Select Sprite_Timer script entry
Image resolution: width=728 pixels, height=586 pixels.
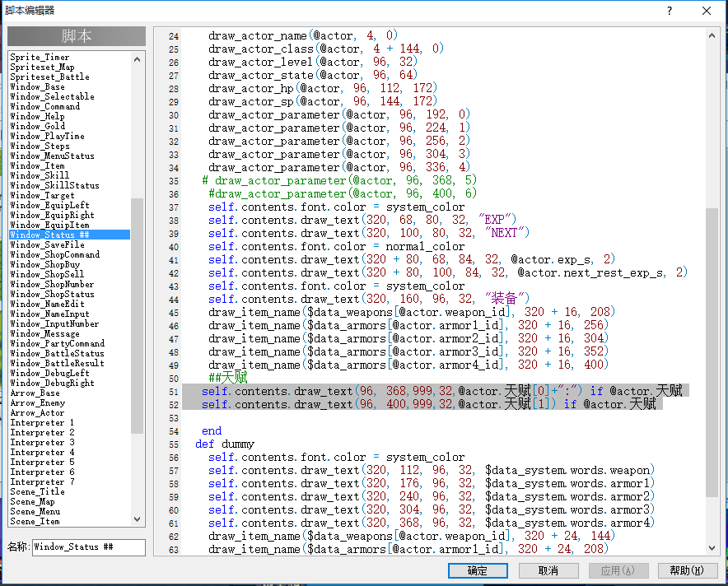[70, 57]
